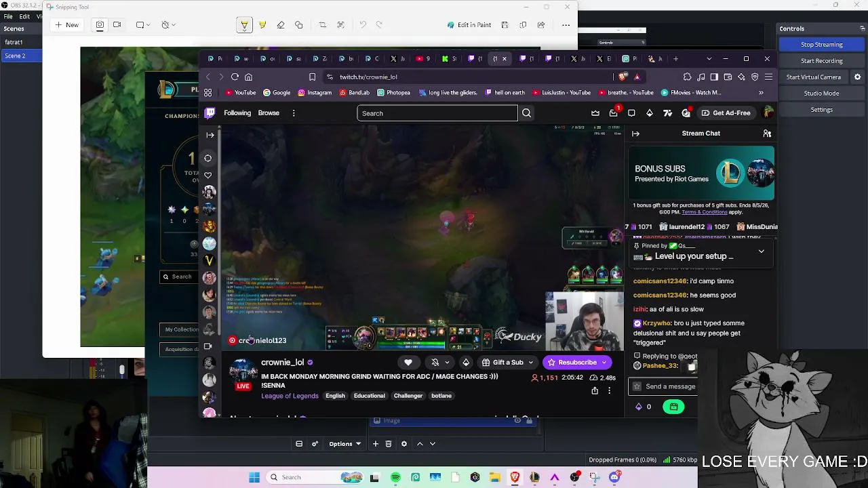The height and width of the screenshot is (488, 868).
Task: Open text actions in Snipping Tool
Action: click(341, 25)
